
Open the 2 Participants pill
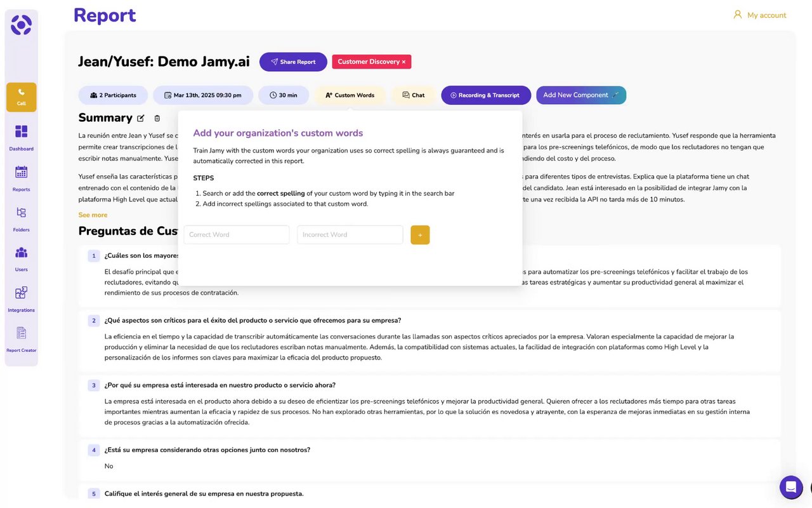pyautogui.click(x=113, y=95)
